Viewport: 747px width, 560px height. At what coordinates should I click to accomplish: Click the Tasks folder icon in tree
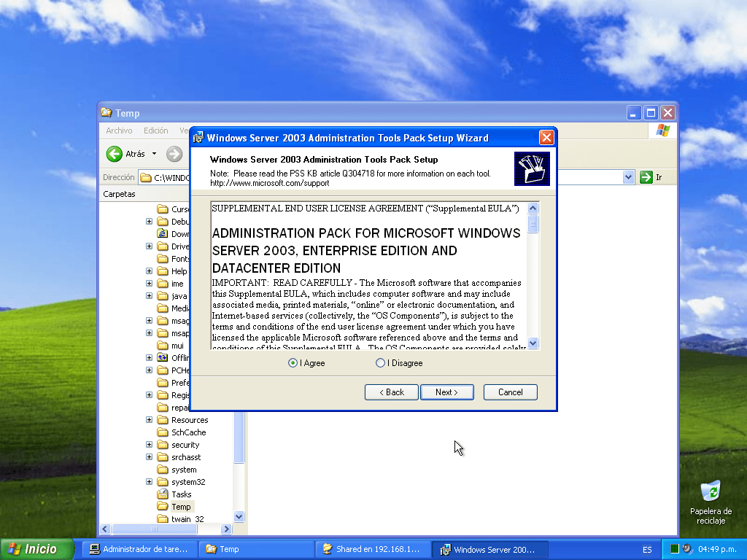point(163,494)
